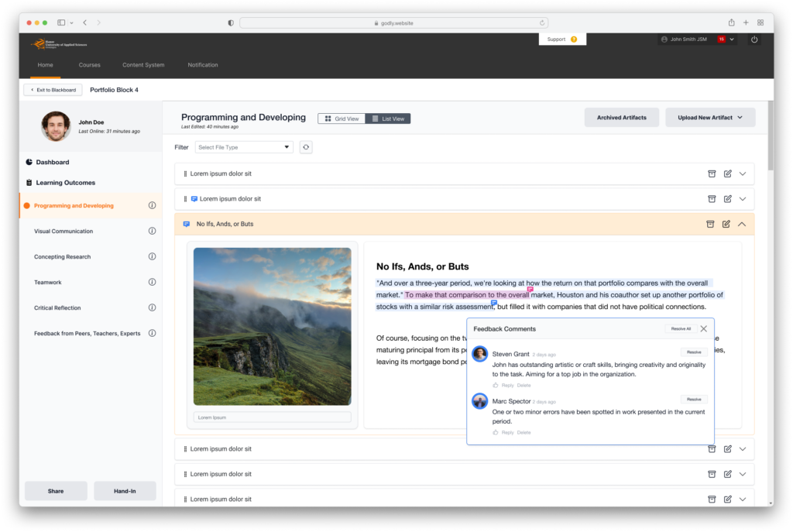This screenshot has width=793, height=532.
Task: Collapse the No Ifs, Ands, or Buts row
Action: [x=741, y=224]
